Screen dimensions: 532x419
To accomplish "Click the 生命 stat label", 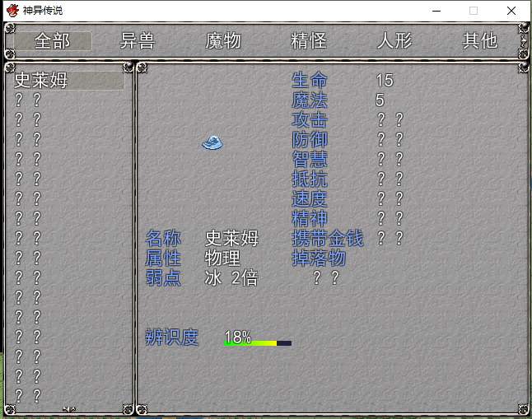I will pyautogui.click(x=310, y=81).
